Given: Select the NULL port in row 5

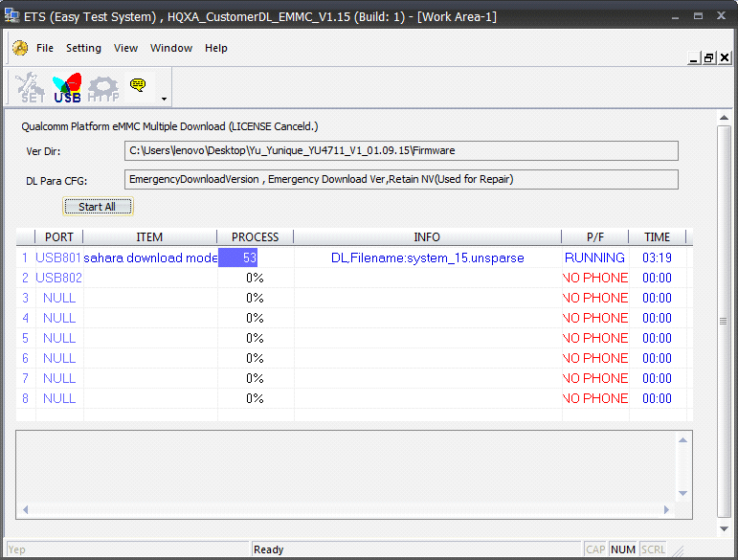Looking at the screenshot, I should click(59, 338).
